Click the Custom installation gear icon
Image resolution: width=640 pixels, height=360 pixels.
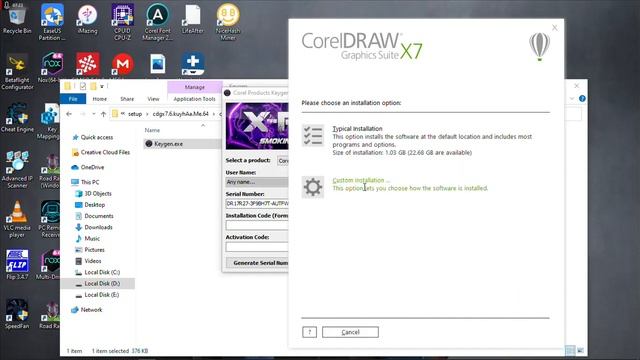313,187
